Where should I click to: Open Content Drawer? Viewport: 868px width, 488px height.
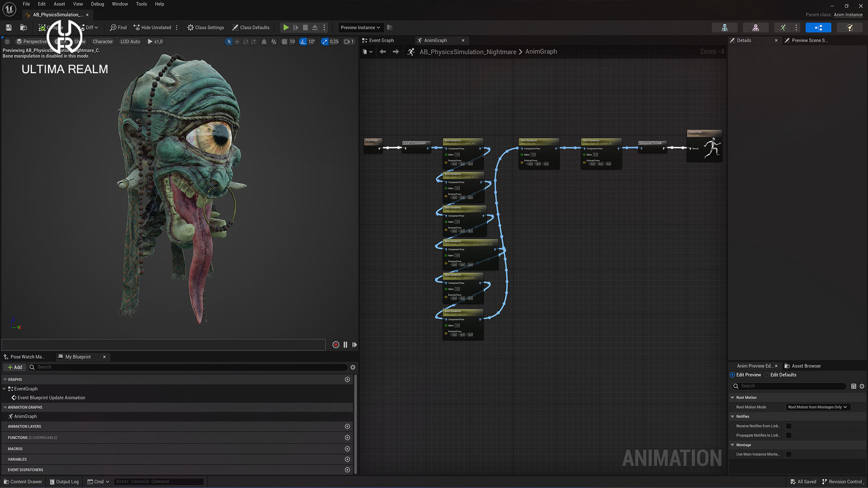23,482
